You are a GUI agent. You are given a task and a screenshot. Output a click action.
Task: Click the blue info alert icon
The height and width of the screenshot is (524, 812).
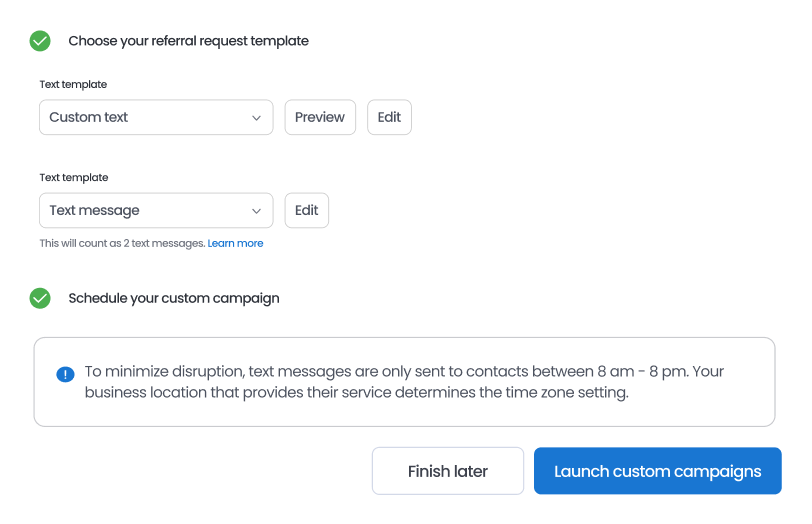point(65,374)
